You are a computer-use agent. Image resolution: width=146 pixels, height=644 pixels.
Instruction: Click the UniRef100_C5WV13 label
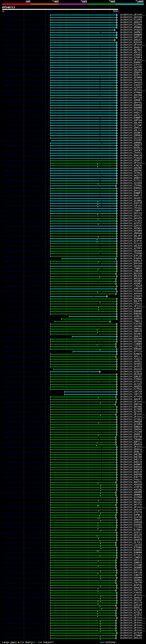point(131,321)
